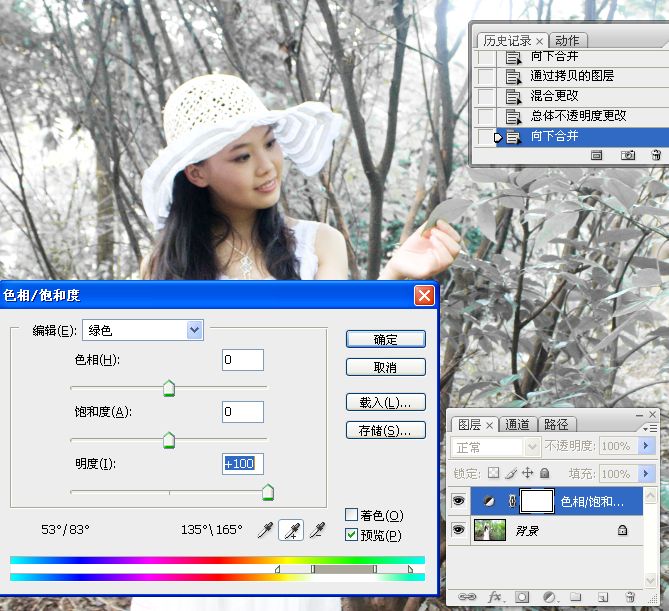The image size is (669, 611).
Task: Click the 明度(I) field showing +100
Action: tap(243, 464)
